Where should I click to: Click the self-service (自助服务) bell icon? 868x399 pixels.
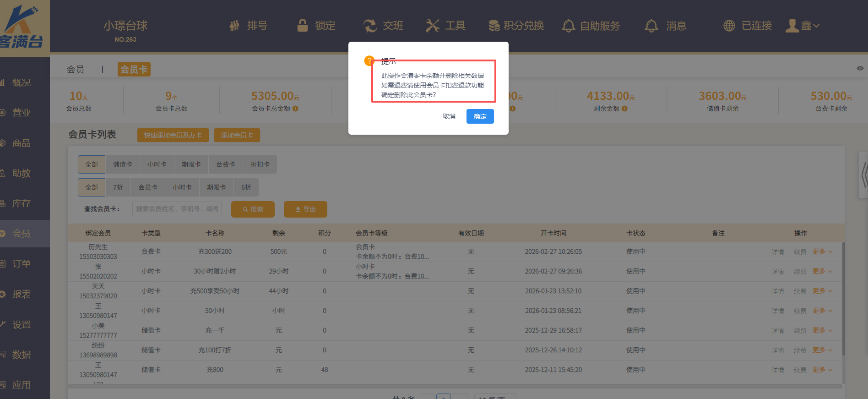click(568, 26)
